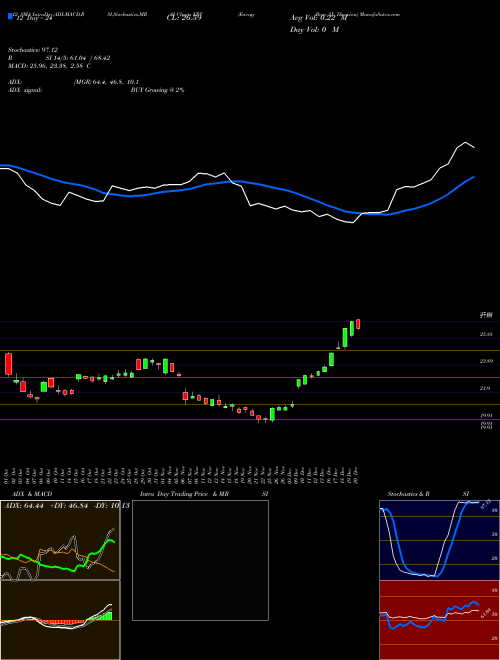Click the 'ADX signal:' label
500x660 pixels.
(x=25, y=90)
